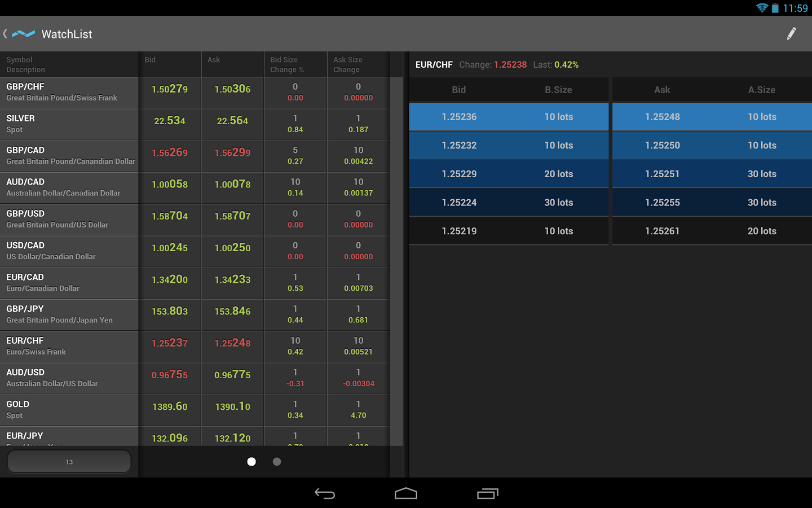
Task: Tap the AUD/USD -0.31 bid size change
Action: coord(295,384)
